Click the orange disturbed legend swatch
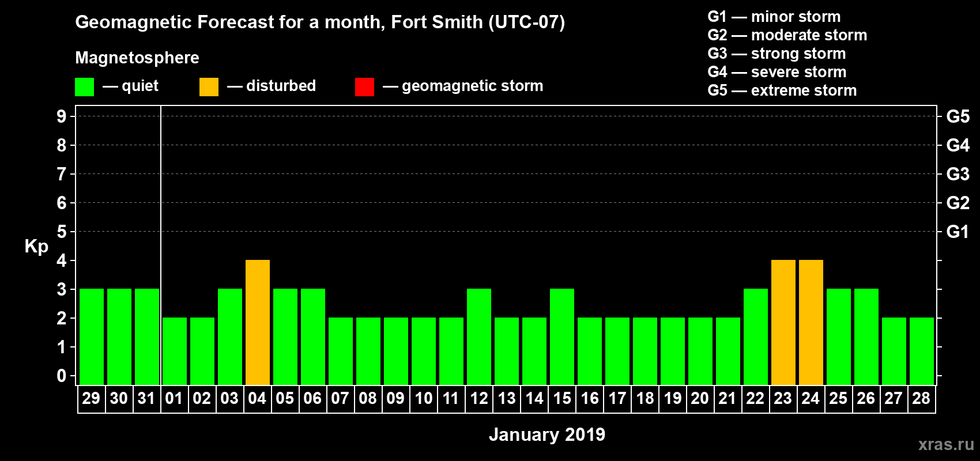The height and width of the screenshot is (461, 980). (209, 87)
